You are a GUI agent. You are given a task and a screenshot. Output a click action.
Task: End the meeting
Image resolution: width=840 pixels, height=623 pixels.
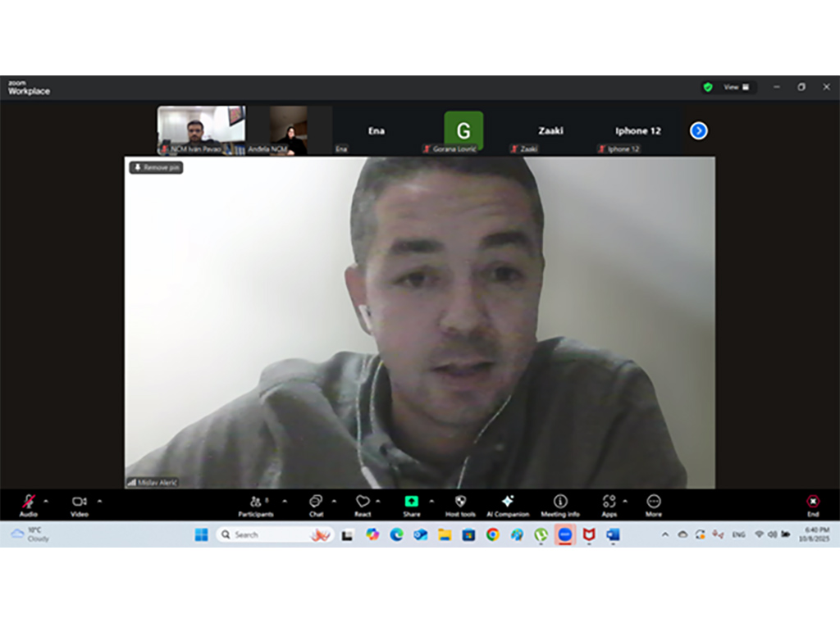click(x=812, y=504)
